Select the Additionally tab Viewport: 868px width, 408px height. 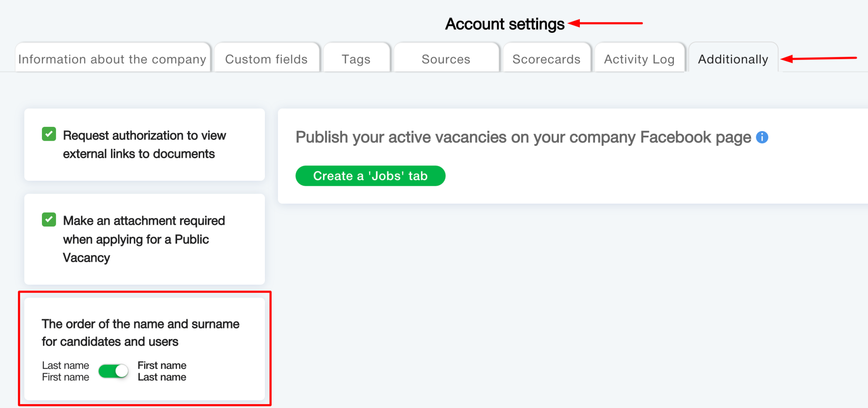pos(733,59)
